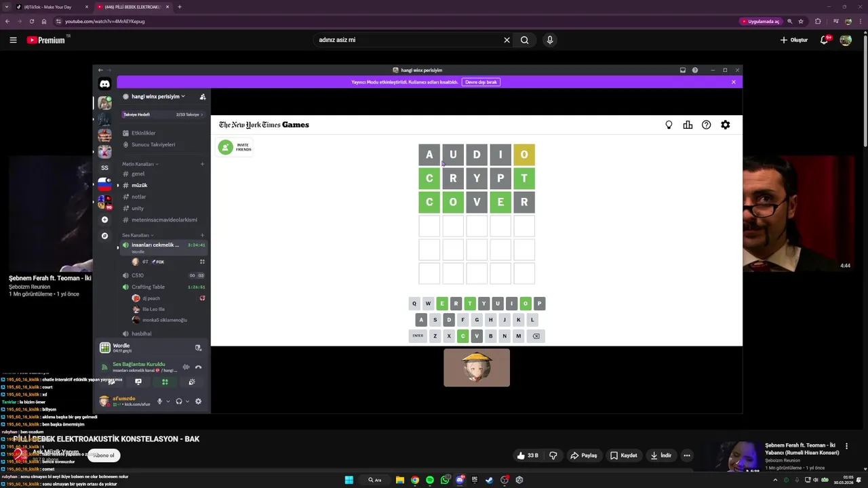Click the Discord home logo icon
The image size is (868, 488).
pos(104,84)
